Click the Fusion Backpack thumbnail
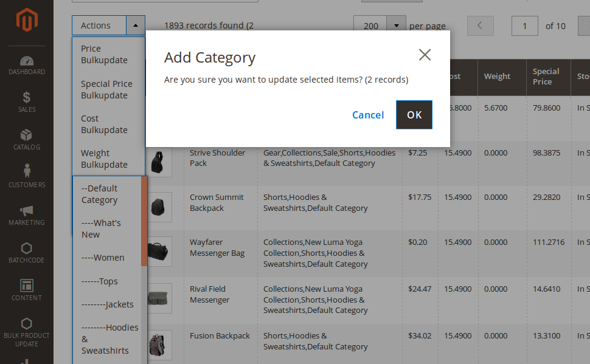 coord(159,345)
